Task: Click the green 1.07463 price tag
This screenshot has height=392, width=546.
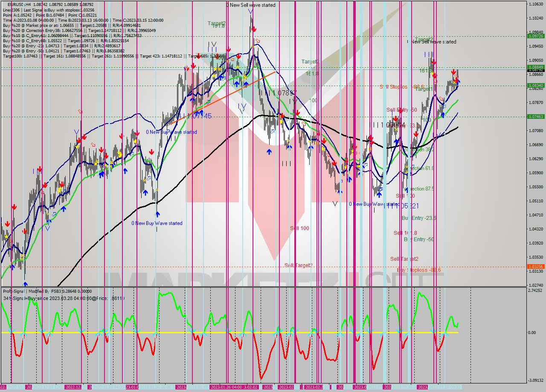Action: coord(536,116)
